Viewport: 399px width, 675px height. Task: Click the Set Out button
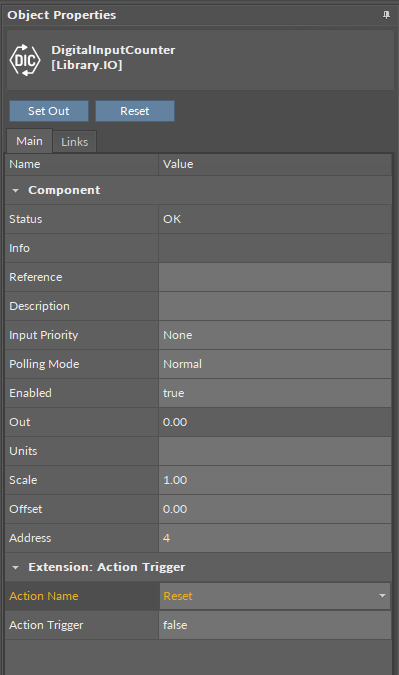(49, 111)
